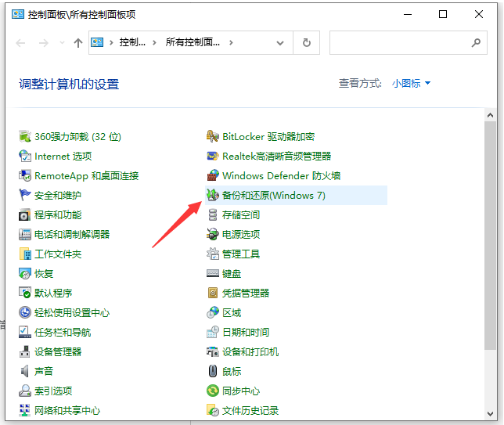Expand address bar history dropdown arrow
The width and height of the screenshot is (504, 425).
[x=280, y=43]
